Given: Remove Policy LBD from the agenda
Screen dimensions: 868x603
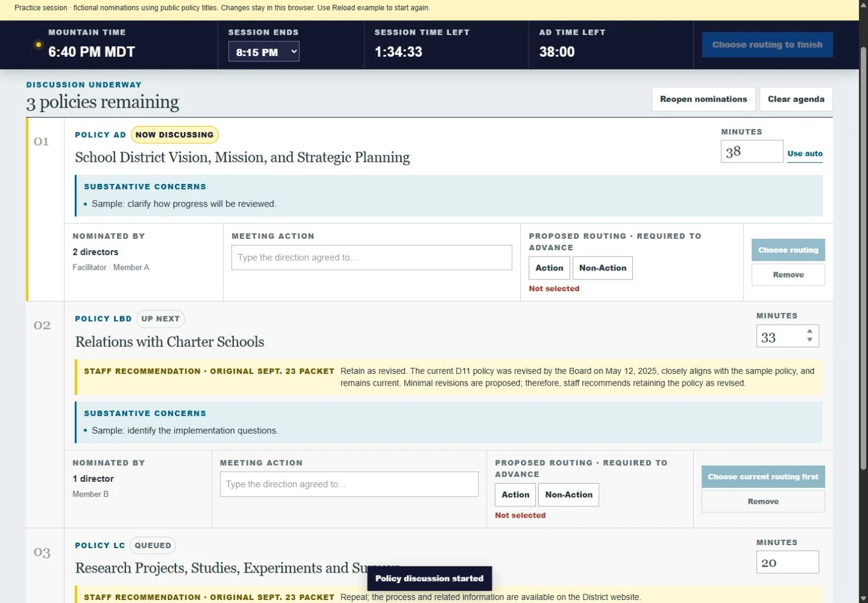Looking at the screenshot, I should [763, 501].
